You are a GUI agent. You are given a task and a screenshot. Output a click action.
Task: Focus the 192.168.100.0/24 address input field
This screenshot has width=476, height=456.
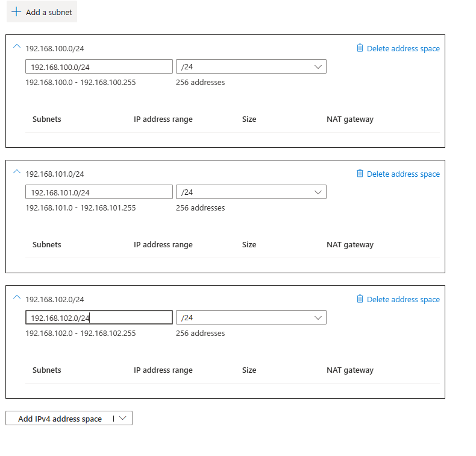pyautogui.click(x=99, y=66)
